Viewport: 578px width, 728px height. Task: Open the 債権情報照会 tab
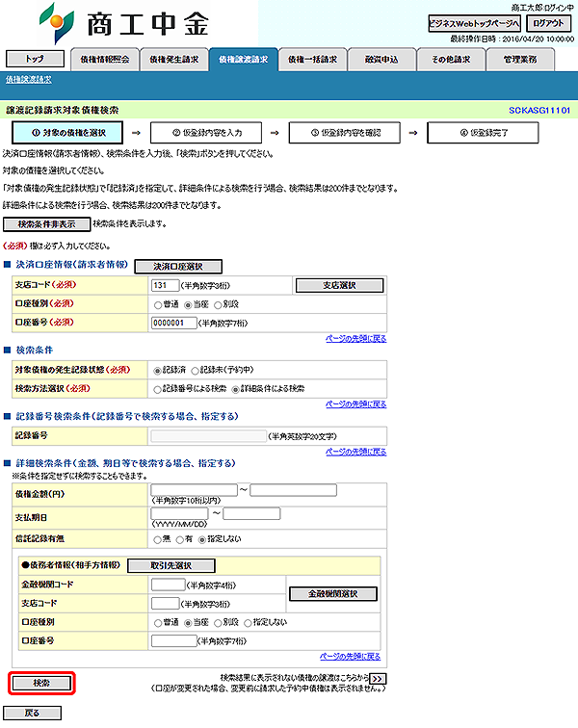coord(105,60)
